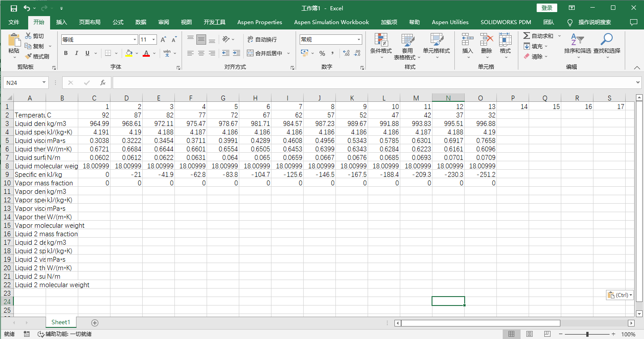Viewport: 644px width, 339px height.
Task: Open Find and Select (查找和选择)
Action: (607, 46)
